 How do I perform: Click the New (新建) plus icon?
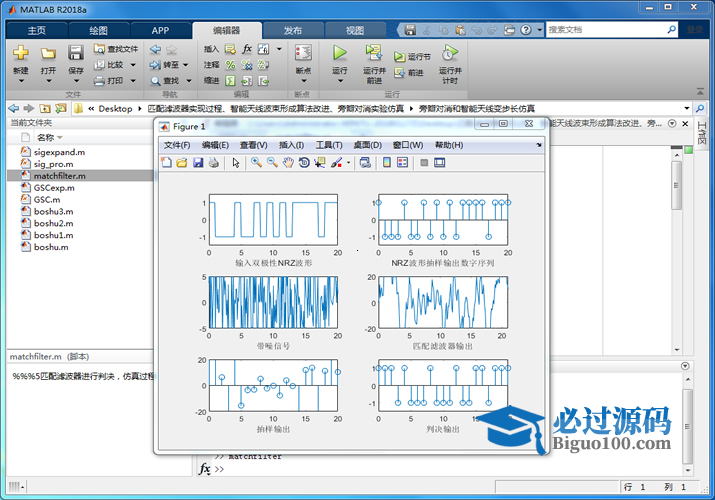coord(21,53)
